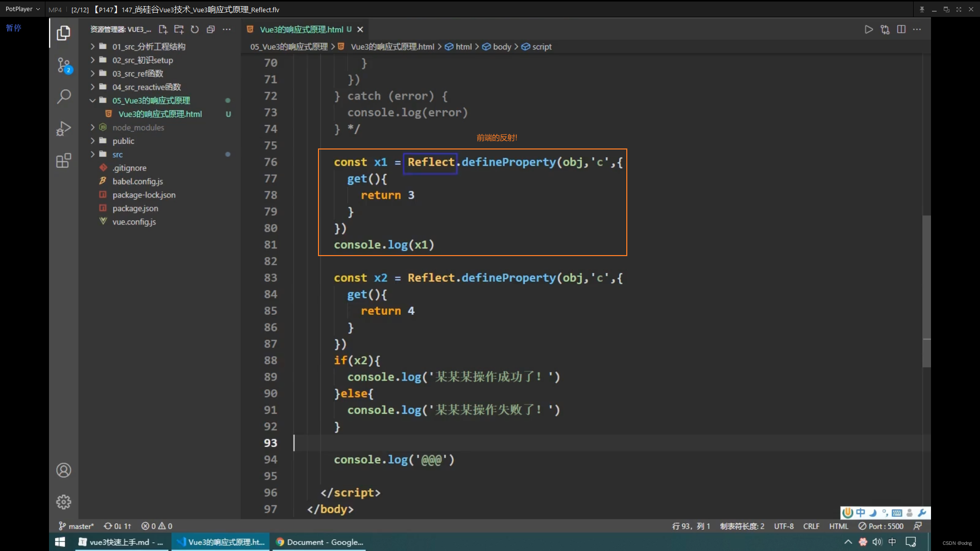The width and height of the screenshot is (980, 551).
Task: Open the Search view icon
Action: [64, 96]
